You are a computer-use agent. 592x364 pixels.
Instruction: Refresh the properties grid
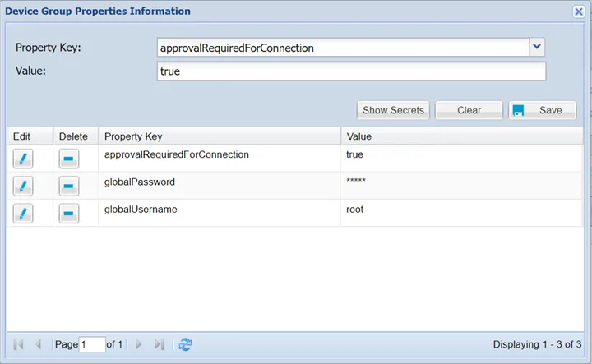tap(185, 344)
